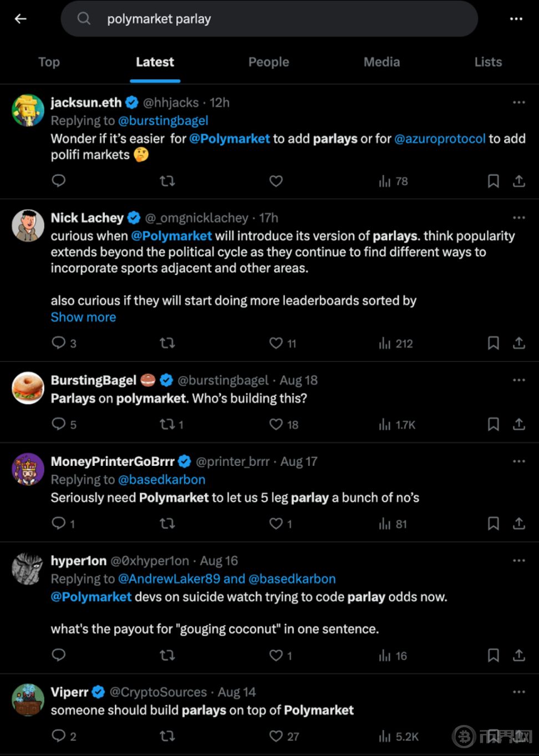Open more options on jacksun.eth tweet
This screenshot has height=756, width=539.
tap(518, 103)
